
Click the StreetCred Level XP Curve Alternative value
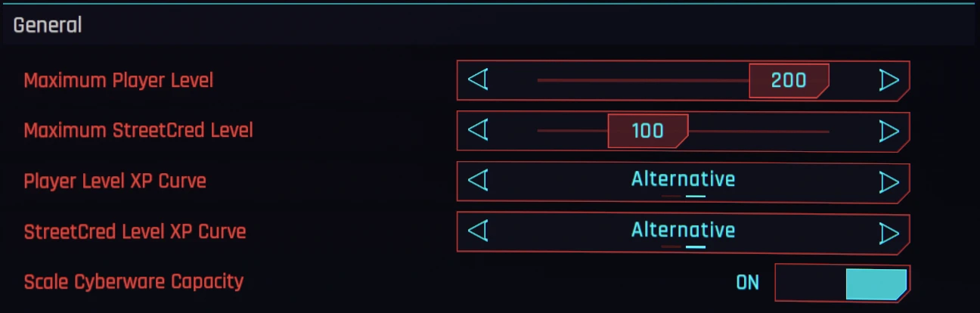pos(684,229)
